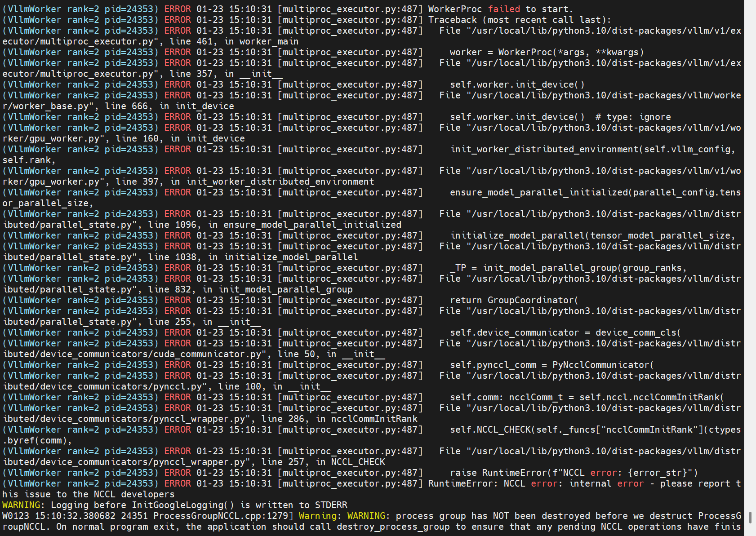Click 'Logging before InitGoogleLogging()' warning line
The height and width of the screenshot is (536, 756).
click(175, 505)
